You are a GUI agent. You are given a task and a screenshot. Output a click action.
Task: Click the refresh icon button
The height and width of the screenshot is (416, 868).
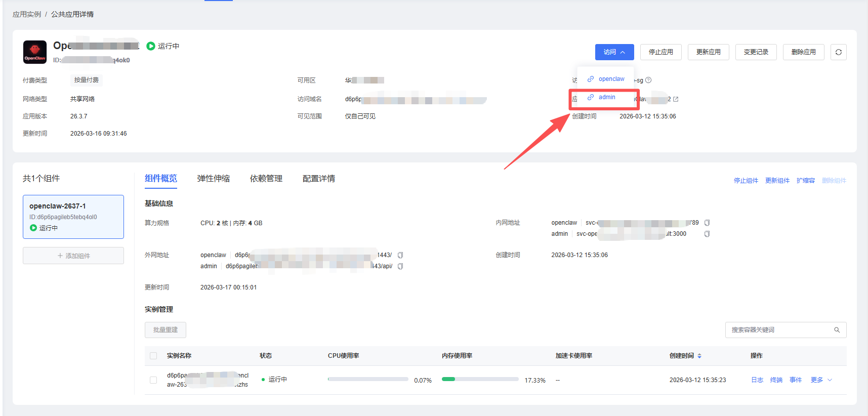838,52
